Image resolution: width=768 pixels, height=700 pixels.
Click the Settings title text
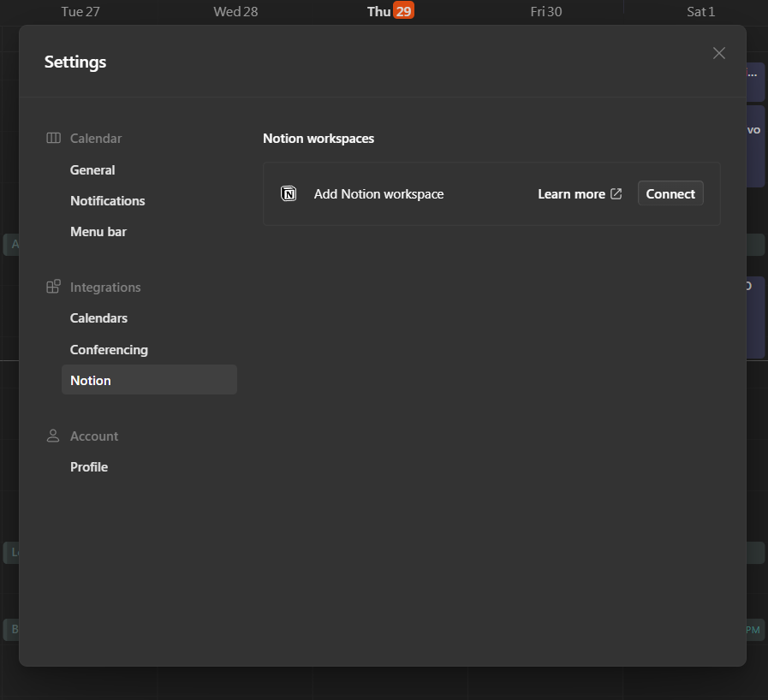tap(75, 62)
